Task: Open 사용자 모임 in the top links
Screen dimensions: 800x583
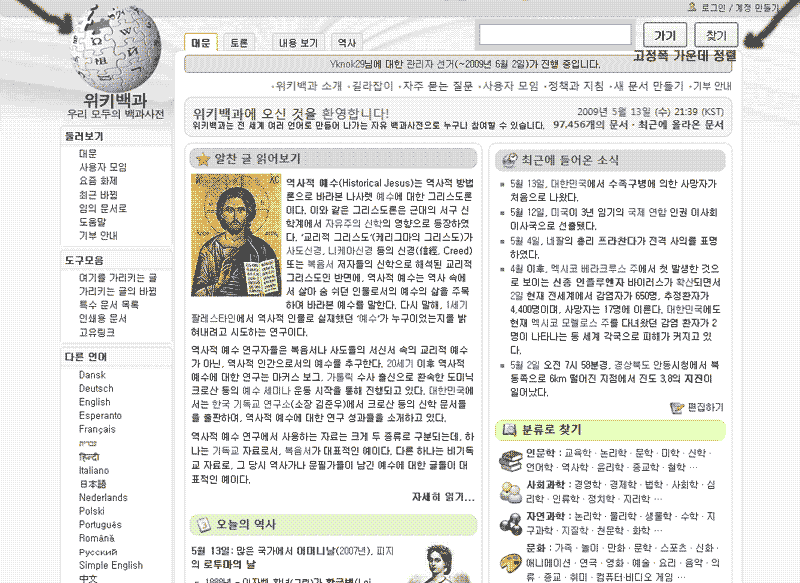Action: click(x=511, y=86)
